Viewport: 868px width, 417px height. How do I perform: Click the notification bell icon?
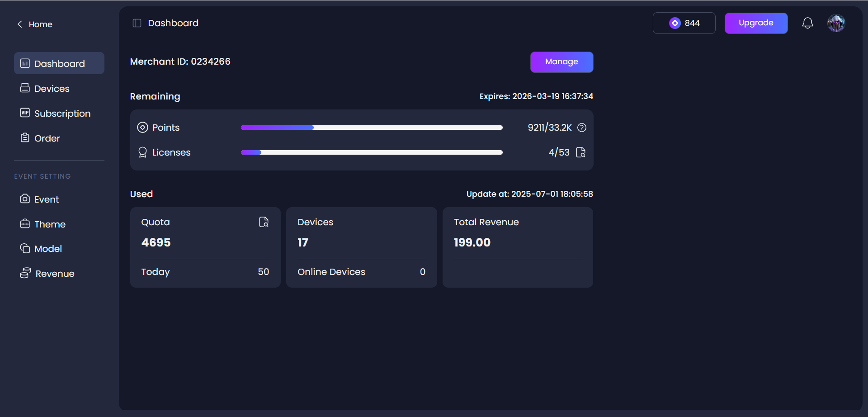pos(807,23)
